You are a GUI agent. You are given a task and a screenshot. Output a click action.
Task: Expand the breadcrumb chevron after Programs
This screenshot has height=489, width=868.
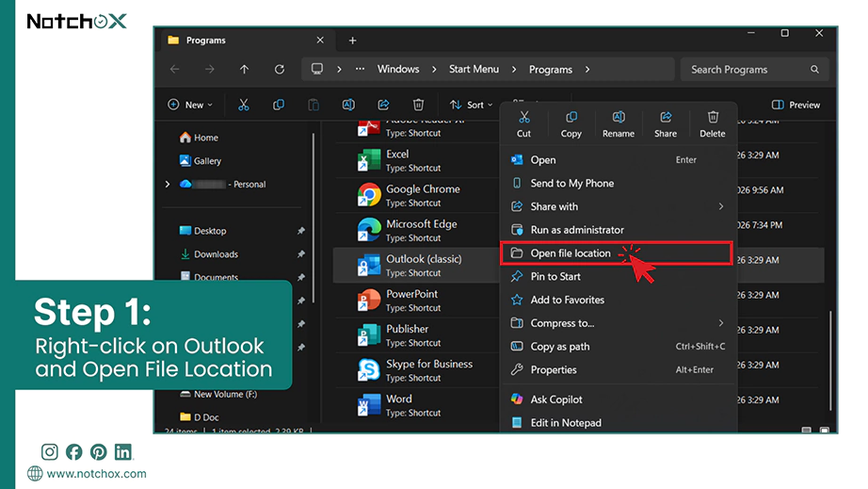[x=587, y=69]
